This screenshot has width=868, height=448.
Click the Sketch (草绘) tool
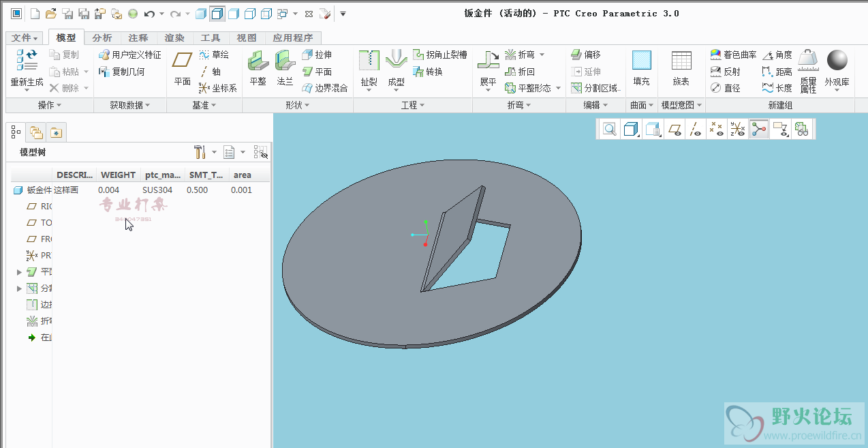pos(214,55)
